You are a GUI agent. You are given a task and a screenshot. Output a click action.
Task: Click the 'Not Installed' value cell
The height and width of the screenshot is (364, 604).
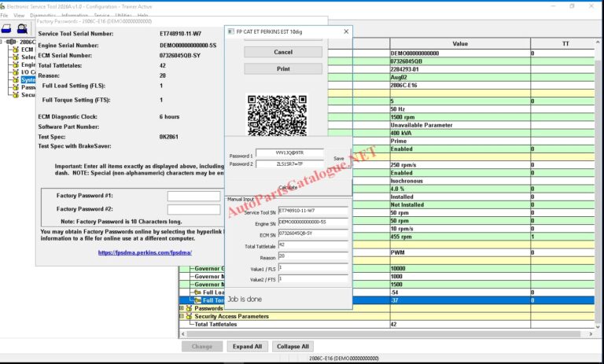point(460,204)
